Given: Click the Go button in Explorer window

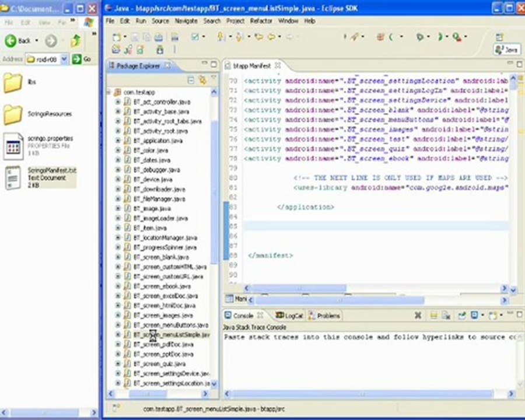Looking at the screenshot, I should [x=82, y=59].
